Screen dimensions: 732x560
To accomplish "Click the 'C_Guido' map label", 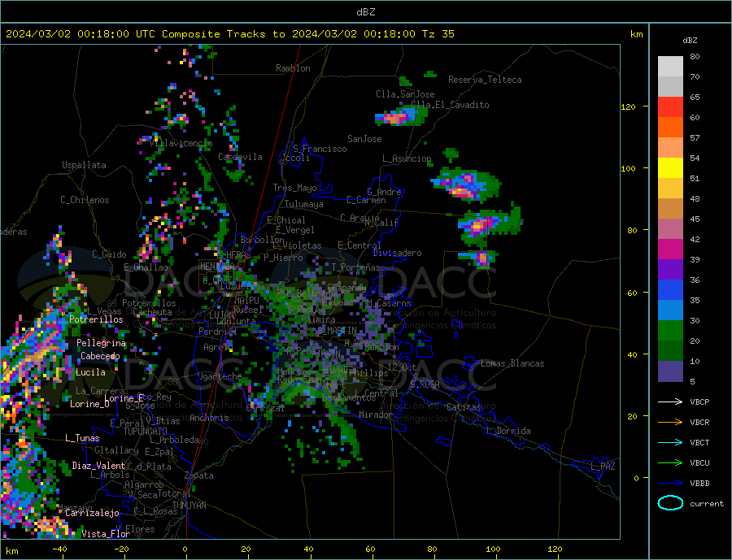I will (x=109, y=254).
